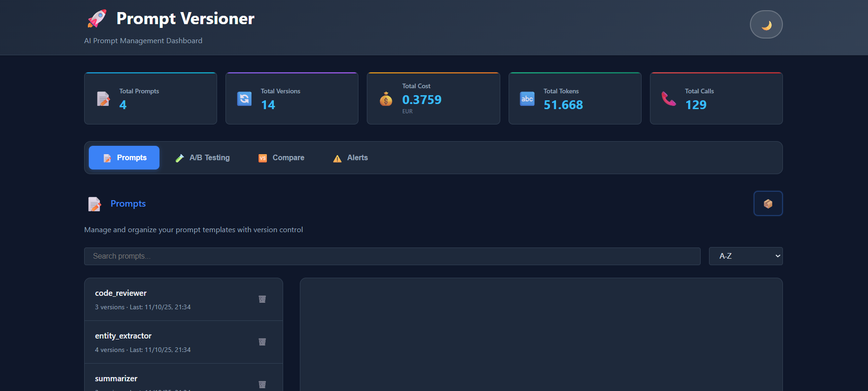Screen dimensions: 868x391
Task: Click the Total Cost money bag icon
Action: (386, 98)
